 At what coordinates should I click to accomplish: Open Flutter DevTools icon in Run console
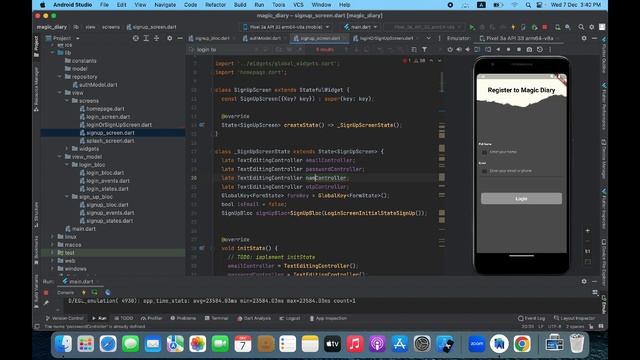click(108, 293)
